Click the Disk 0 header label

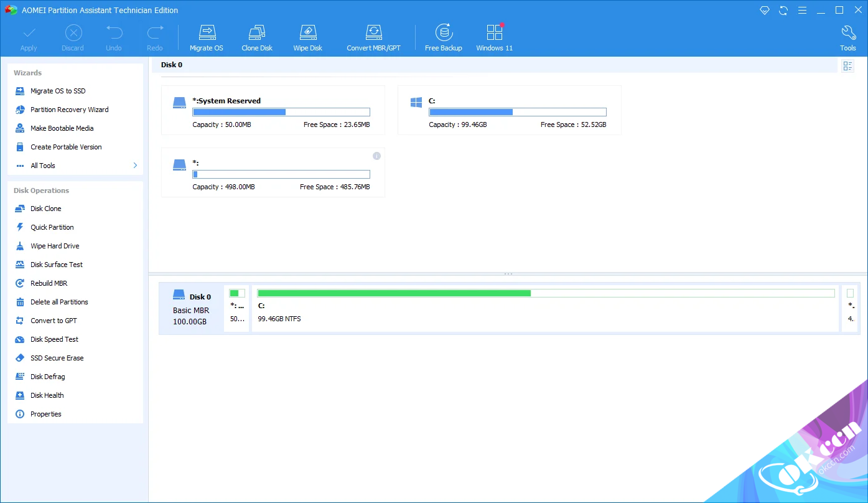coord(172,65)
